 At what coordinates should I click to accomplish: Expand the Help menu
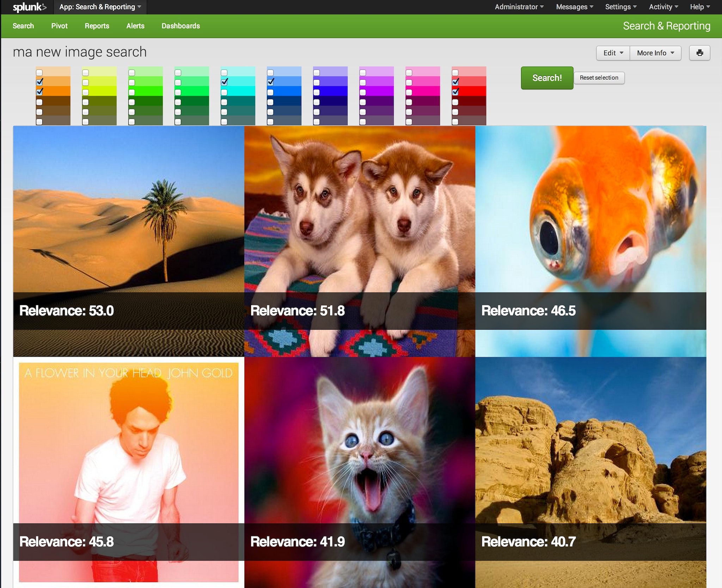pos(700,7)
